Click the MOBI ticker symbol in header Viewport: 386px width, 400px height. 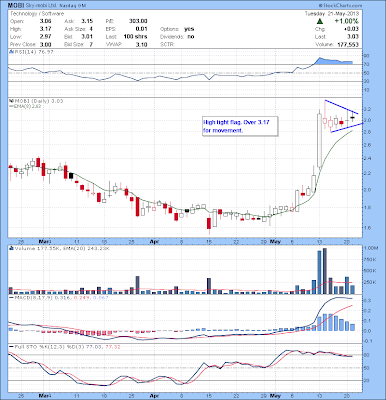[16, 6]
